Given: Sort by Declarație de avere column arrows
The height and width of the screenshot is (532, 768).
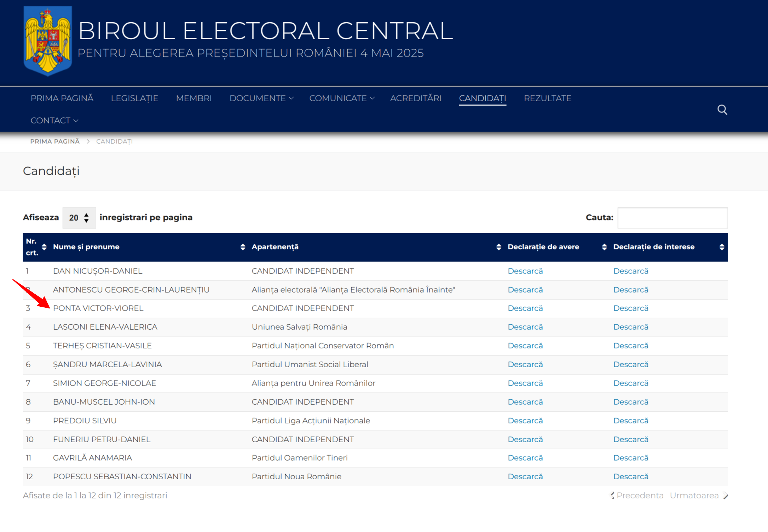Looking at the screenshot, I should (604, 247).
